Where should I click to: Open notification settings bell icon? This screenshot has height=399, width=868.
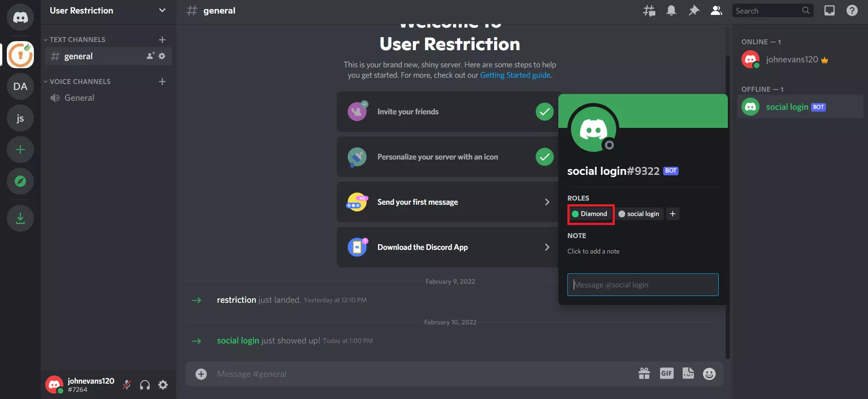(x=671, y=10)
